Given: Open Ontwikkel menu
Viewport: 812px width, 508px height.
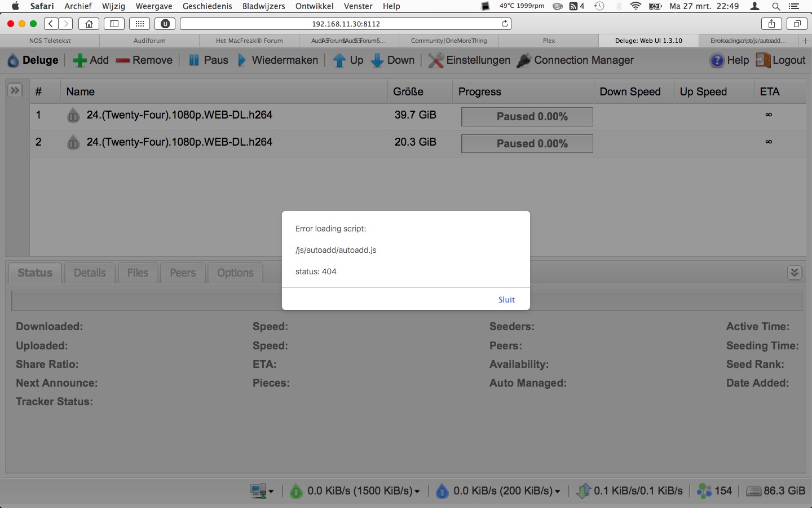Looking at the screenshot, I should point(314,6).
